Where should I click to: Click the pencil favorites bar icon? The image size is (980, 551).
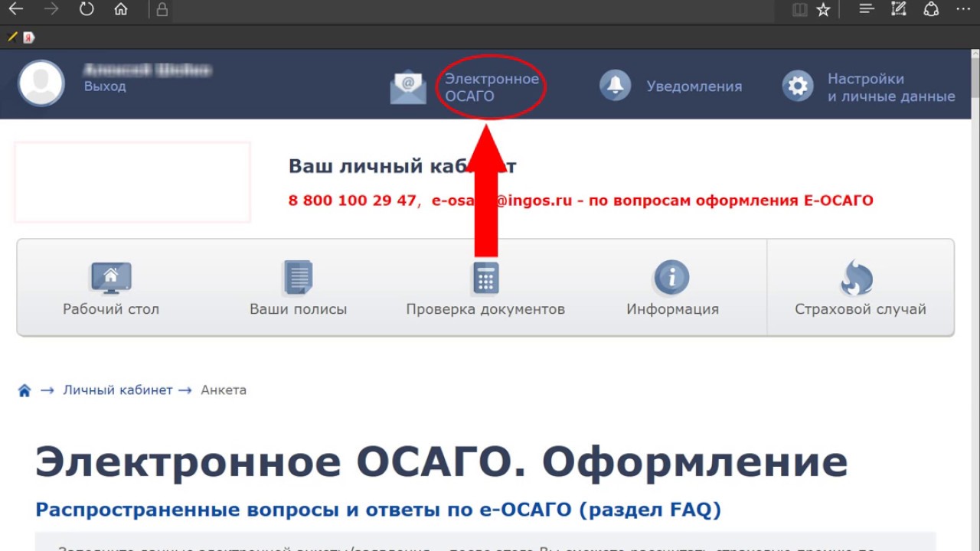(x=12, y=37)
